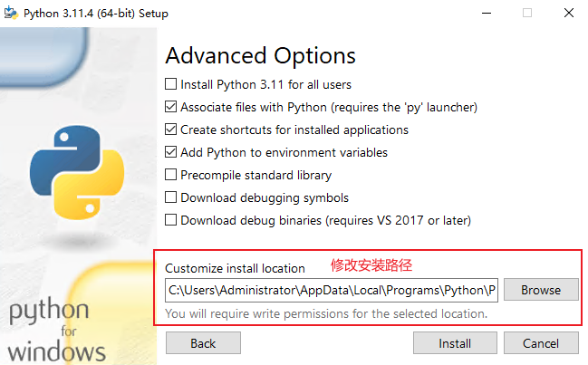Check Download debug binaries option
The image size is (588, 365).
pyautogui.click(x=170, y=220)
